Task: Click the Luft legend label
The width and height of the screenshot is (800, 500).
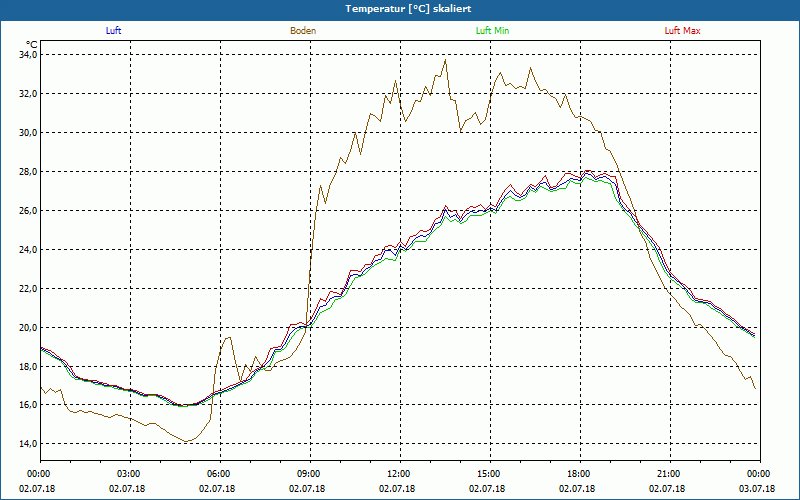Action: coord(113,31)
